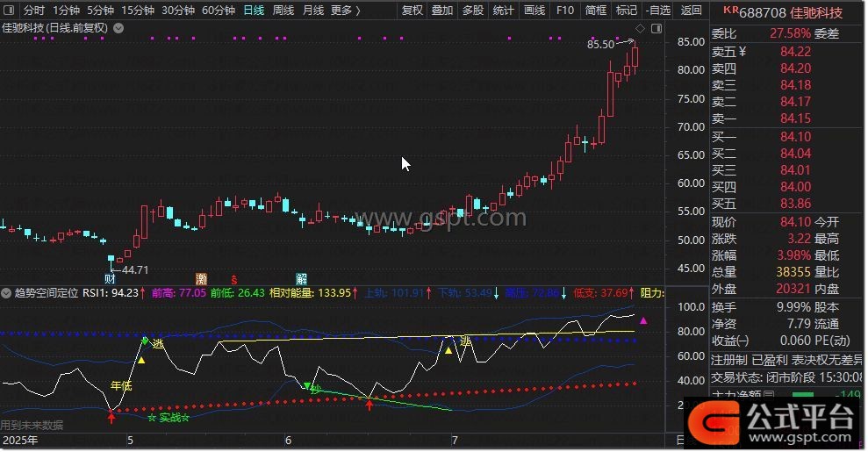This screenshot has width=868, height=452.
Task: Click the 标记 mark button
Action: tap(626, 11)
